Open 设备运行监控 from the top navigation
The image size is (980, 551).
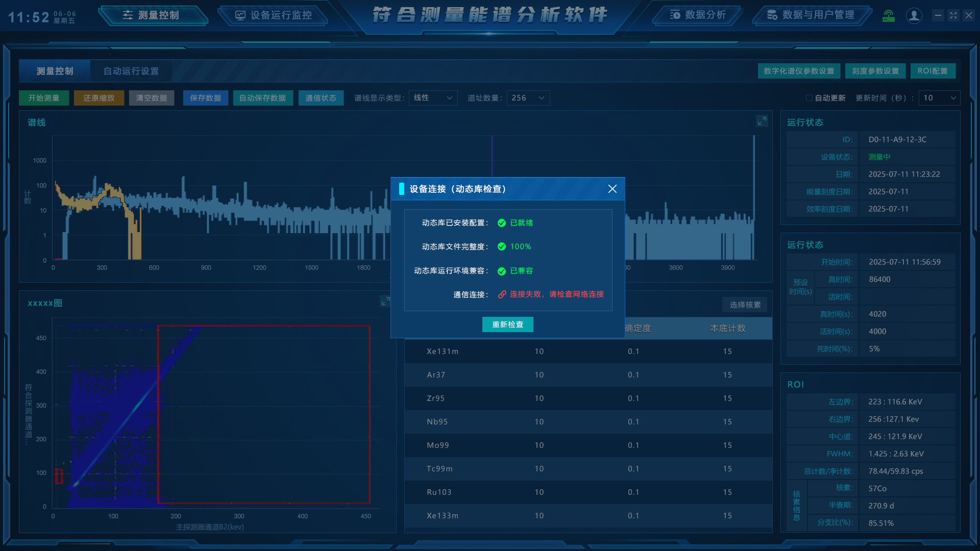(274, 15)
